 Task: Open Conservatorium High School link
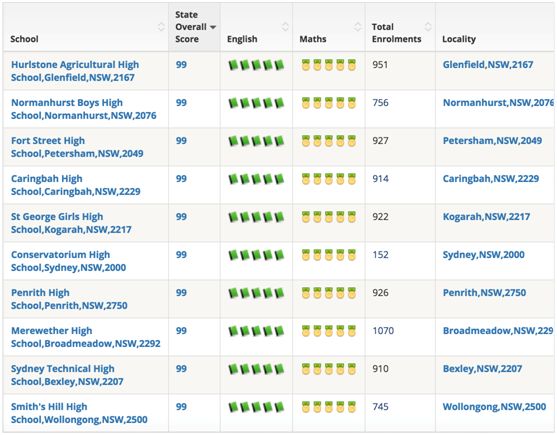(x=69, y=261)
